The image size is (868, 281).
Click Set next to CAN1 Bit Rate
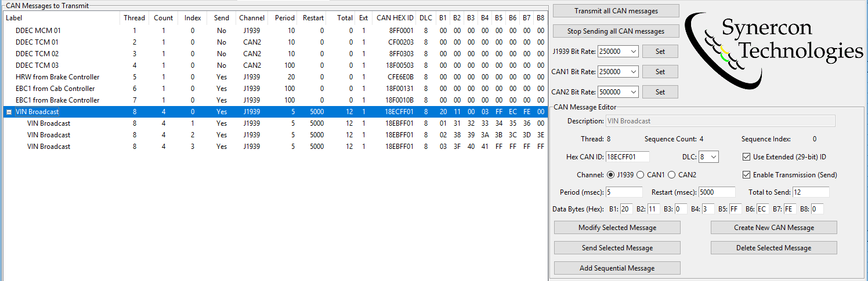pos(660,72)
